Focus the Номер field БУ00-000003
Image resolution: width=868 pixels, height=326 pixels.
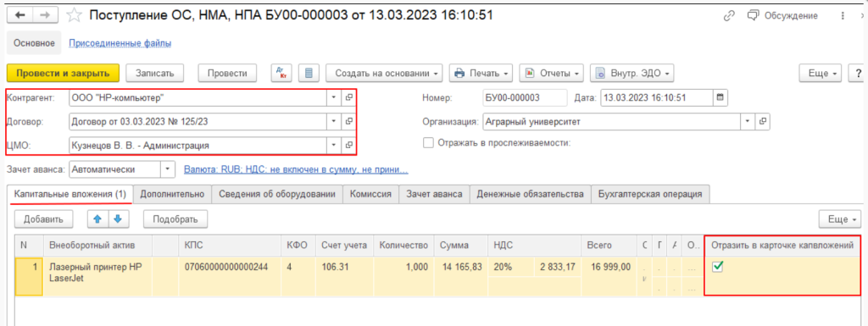tap(525, 98)
